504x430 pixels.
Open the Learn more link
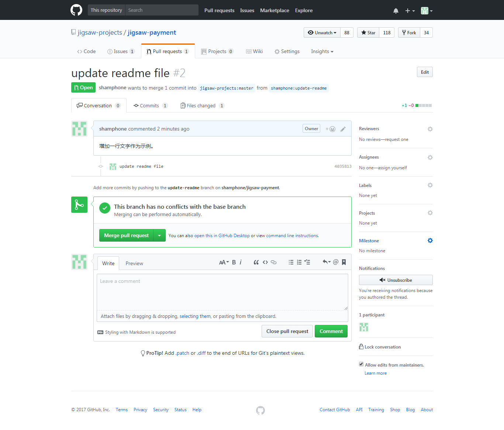click(x=376, y=373)
